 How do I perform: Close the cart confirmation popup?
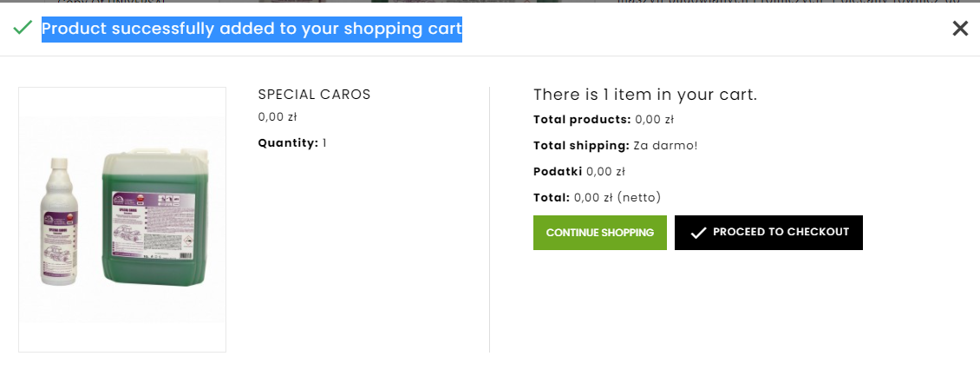point(960,29)
